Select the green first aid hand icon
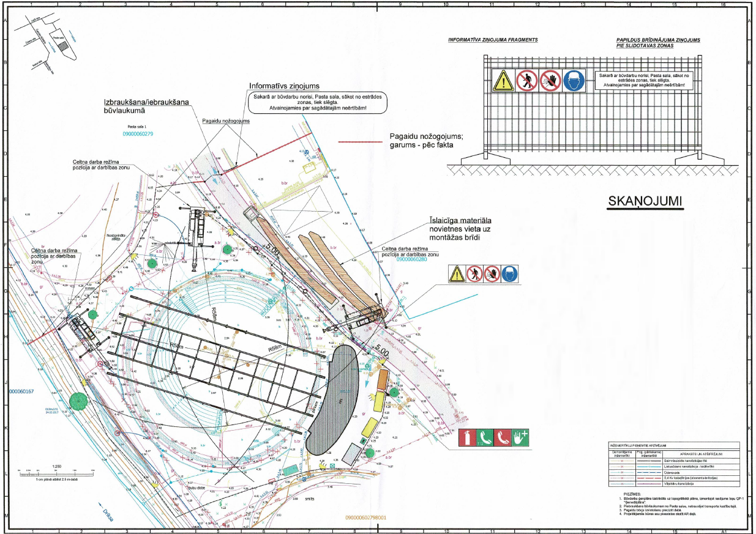 pyautogui.click(x=520, y=437)
